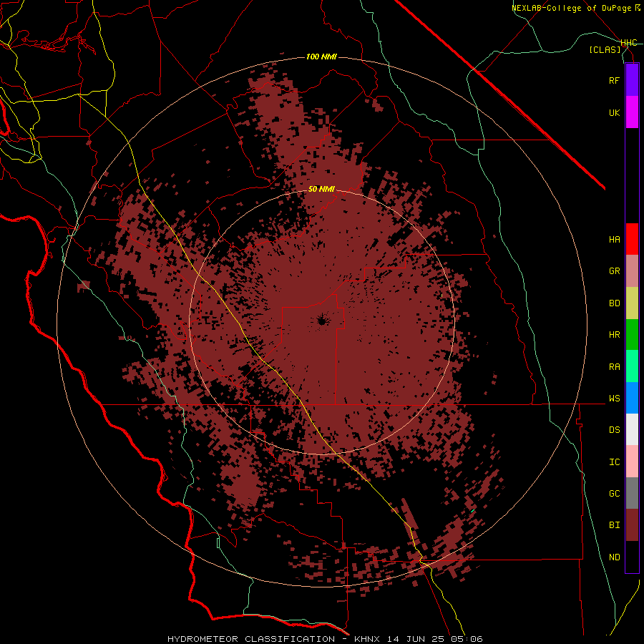644x644 pixels.
Task: Click the WS legend label
Action: [614, 399]
